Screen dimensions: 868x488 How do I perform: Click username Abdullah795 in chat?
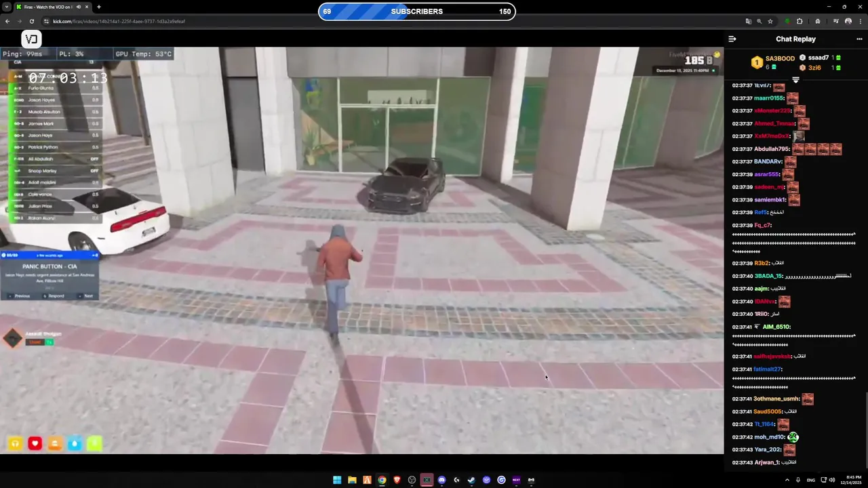(772, 149)
